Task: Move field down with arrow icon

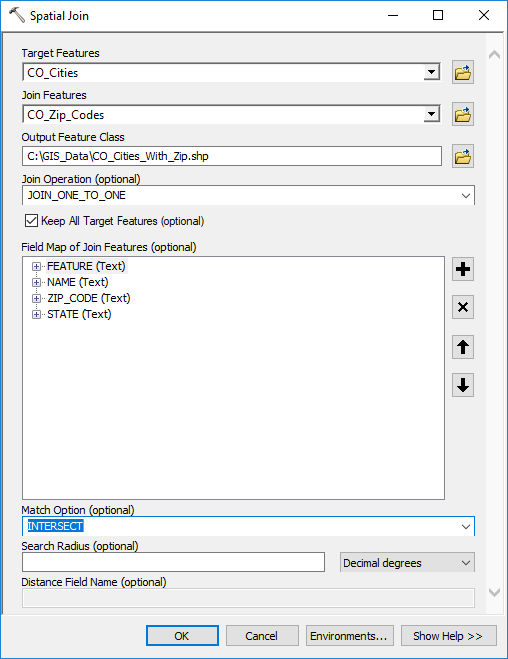Action: coord(463,385)
